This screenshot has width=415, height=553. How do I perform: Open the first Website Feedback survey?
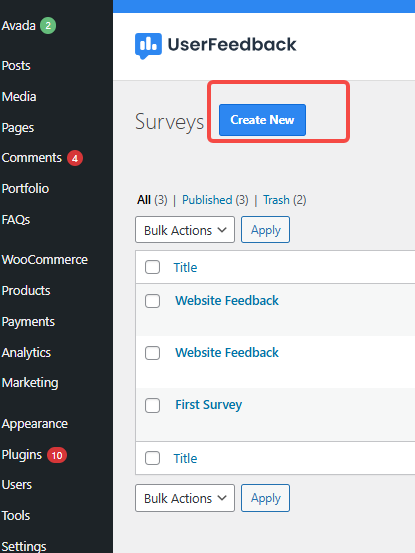coord(227,300)
